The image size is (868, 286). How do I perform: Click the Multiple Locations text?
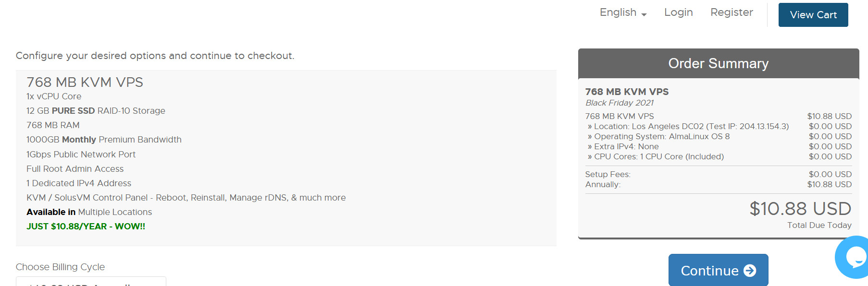coord(115,212)
